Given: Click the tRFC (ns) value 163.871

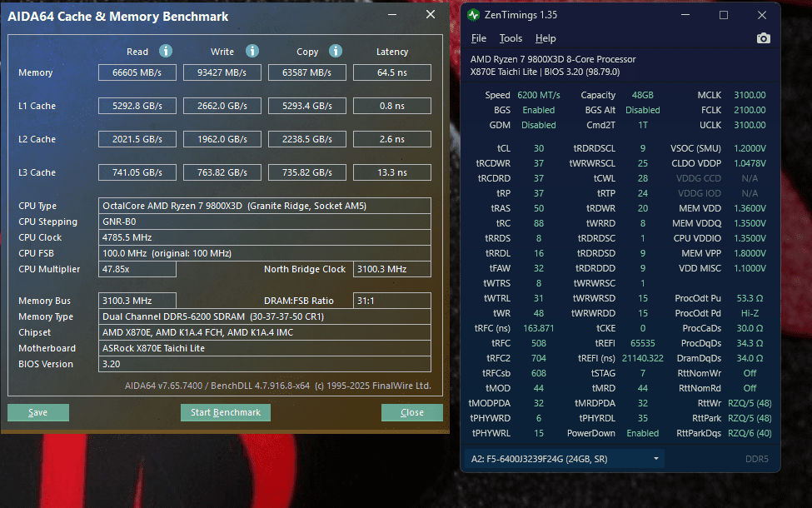Looking at the screenshot, I should [x=539, y=328].
